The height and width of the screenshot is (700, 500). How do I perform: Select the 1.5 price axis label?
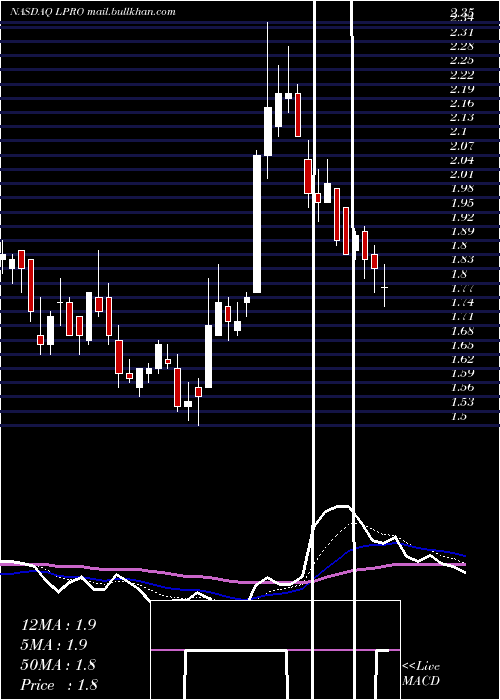459,416
